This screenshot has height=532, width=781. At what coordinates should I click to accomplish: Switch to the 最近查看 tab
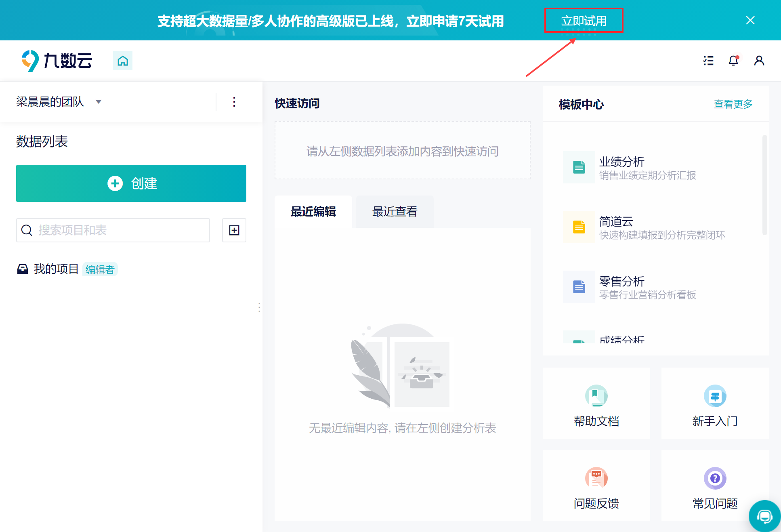(x=395, y=212)
